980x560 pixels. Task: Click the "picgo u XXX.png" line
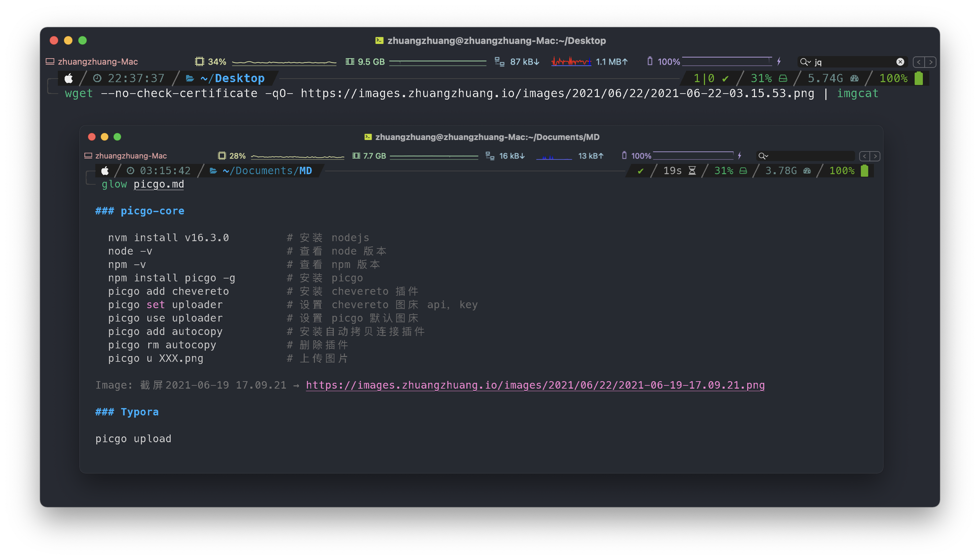click(x=156, y=359)
